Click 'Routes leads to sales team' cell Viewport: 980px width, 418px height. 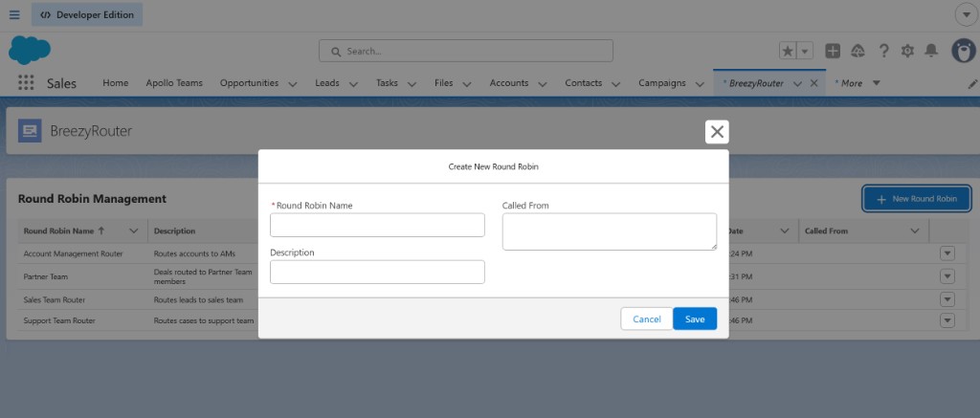click(x=199, y=300)
